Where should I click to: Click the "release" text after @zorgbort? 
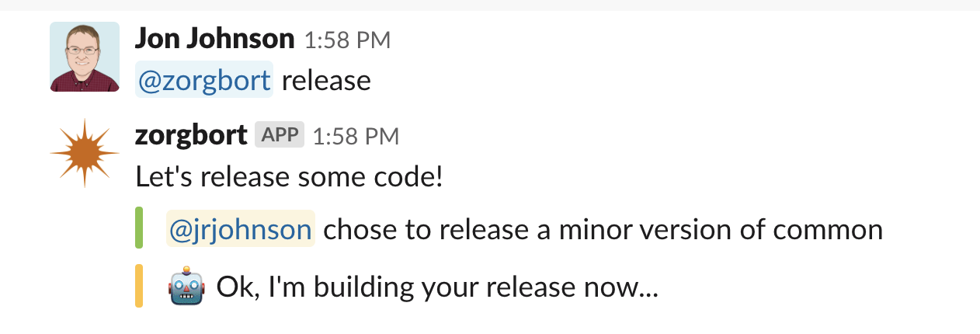click(326, 80)
